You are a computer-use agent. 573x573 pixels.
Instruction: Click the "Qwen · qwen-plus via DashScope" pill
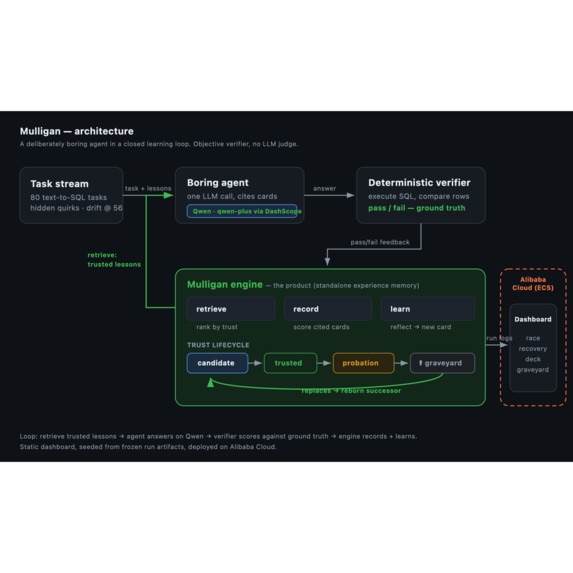coord(242,211)
